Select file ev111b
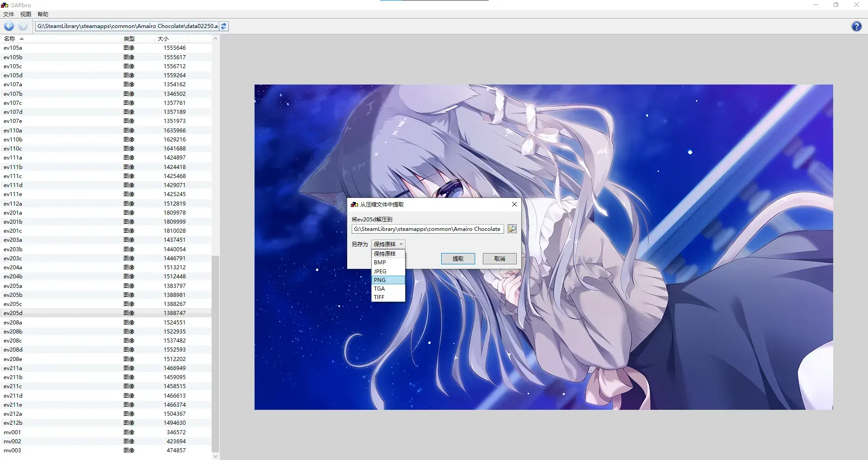The width and height of the screenshot is (868, 460). point(106,167)
